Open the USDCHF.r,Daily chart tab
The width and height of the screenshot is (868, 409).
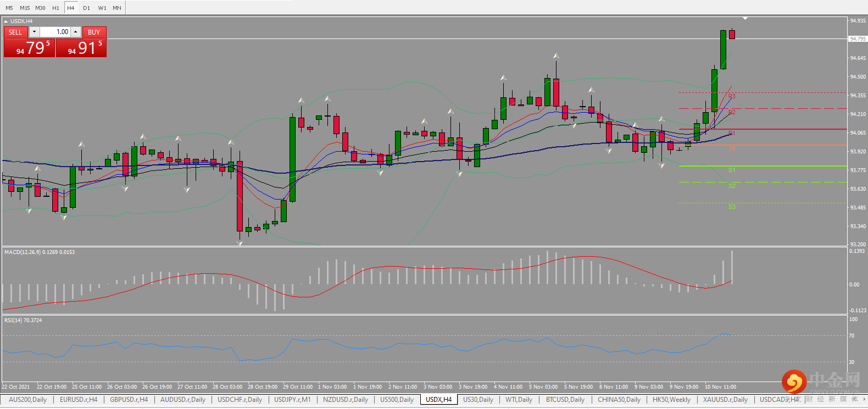coord(240,400)
